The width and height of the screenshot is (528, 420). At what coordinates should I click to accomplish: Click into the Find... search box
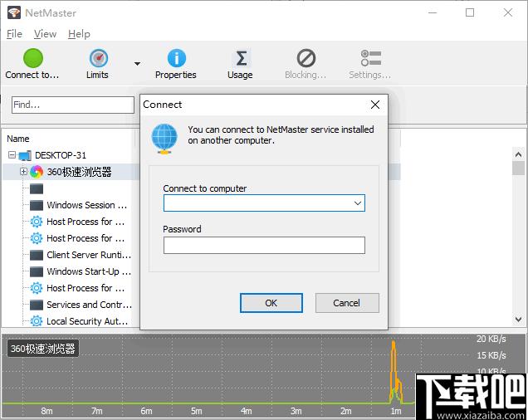(x=73, y=105)
